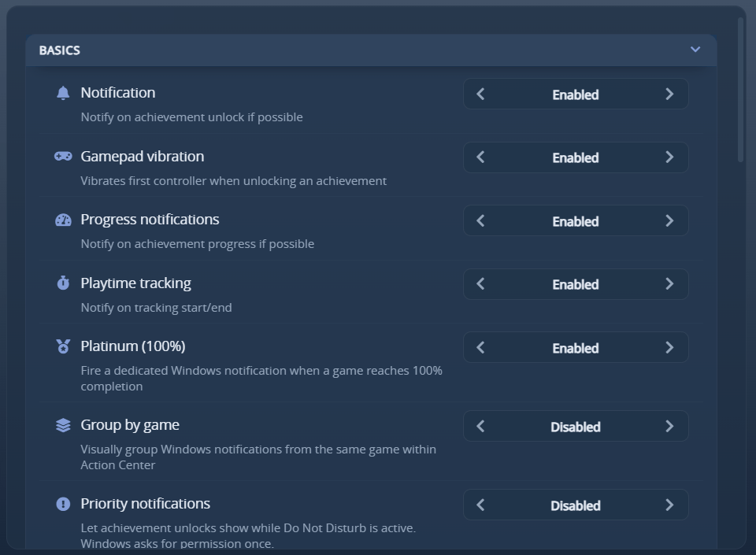
Task: Click left arrow for Priority notifications
Action: pyautogui.click(x=480, y=505)
